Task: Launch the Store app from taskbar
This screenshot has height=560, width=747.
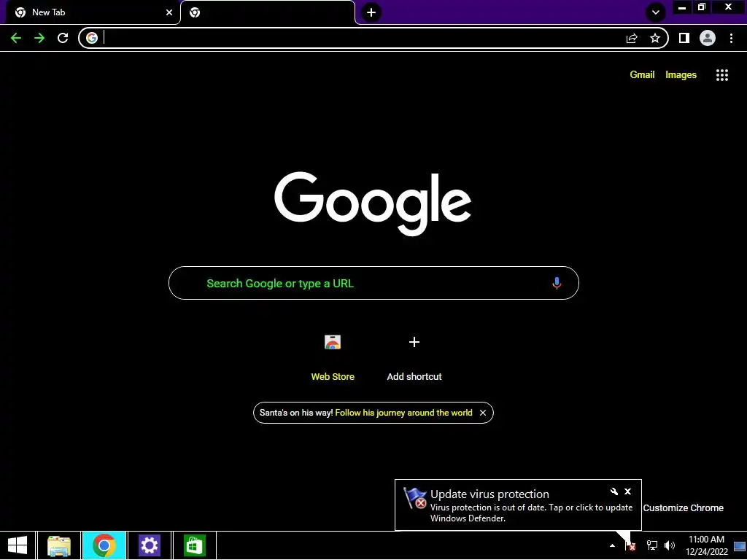Action: coord(194,545)
